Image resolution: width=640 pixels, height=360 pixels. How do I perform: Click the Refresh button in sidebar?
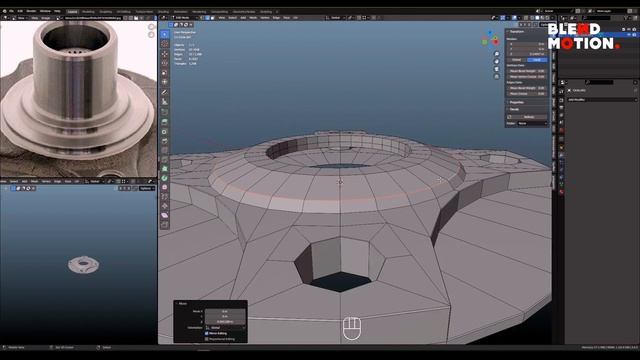(x=529, y=117)
